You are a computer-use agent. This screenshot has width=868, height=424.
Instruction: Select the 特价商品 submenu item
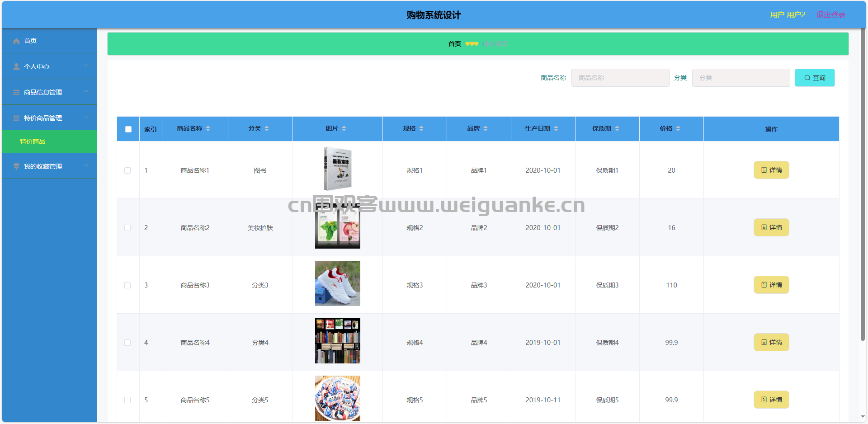click(33, 142)
